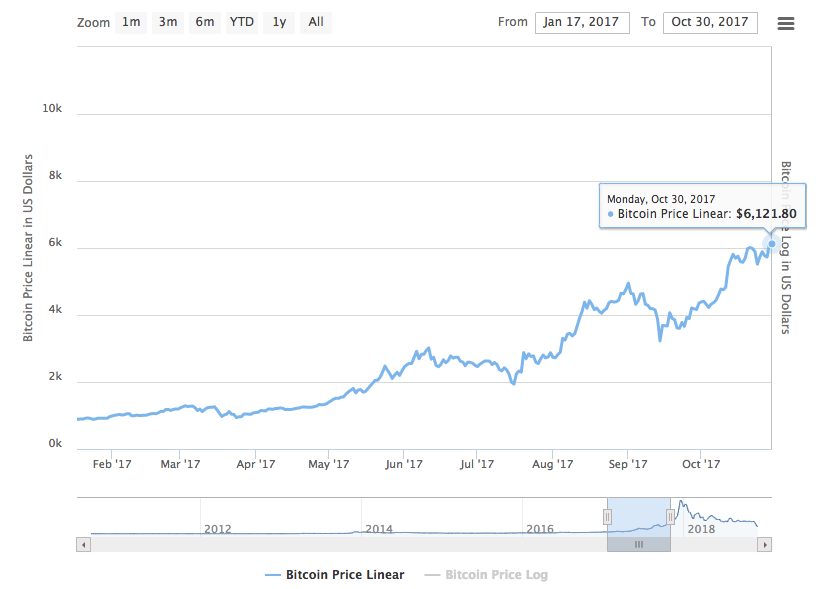Image resolution: width=828 pixels, height=589 pixels.
Task: Click the May '17 axis label
Action: [328, 464]
